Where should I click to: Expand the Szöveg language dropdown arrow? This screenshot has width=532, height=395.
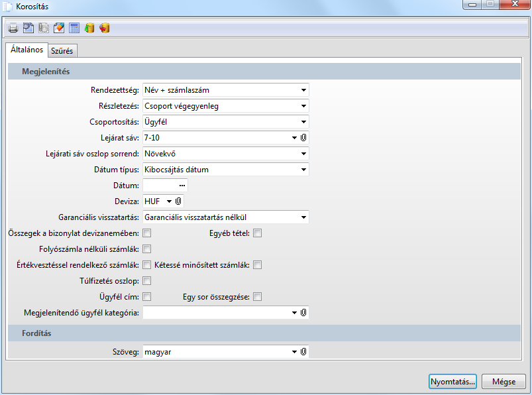[294, 352]
